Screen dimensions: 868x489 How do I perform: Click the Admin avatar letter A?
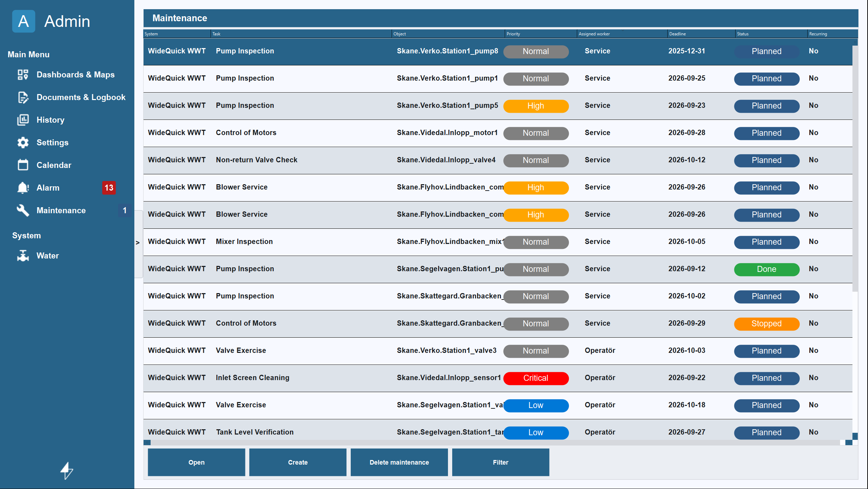23,21
